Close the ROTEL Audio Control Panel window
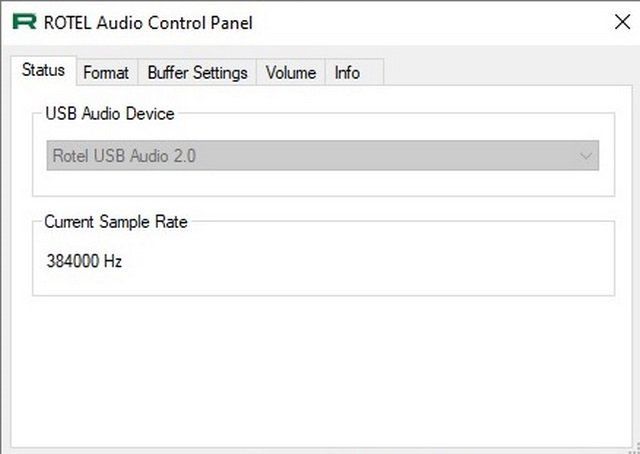 click(622, 22)
